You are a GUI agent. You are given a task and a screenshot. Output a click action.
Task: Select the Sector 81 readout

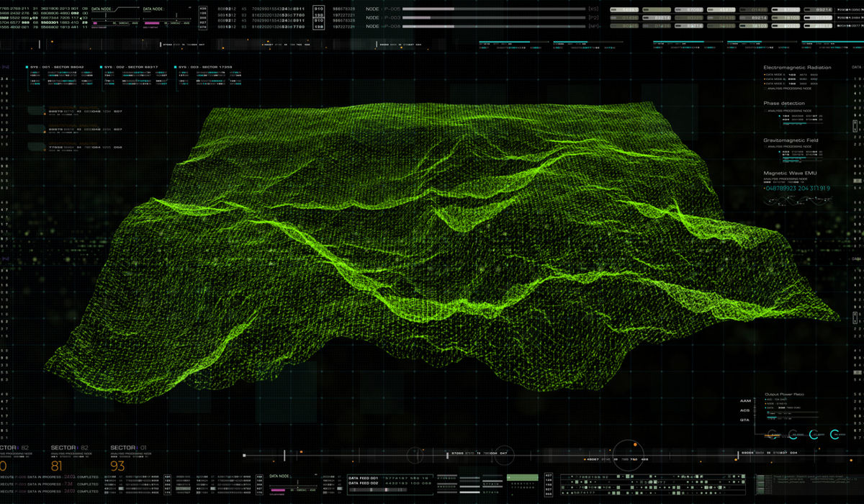pyautogui.click(x=56, y=465)
